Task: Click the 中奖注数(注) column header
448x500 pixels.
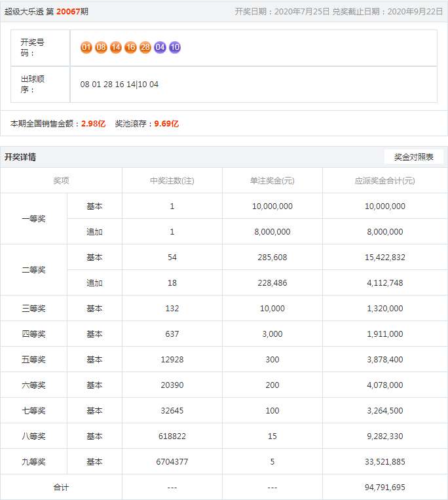Action: pos(172,181)
